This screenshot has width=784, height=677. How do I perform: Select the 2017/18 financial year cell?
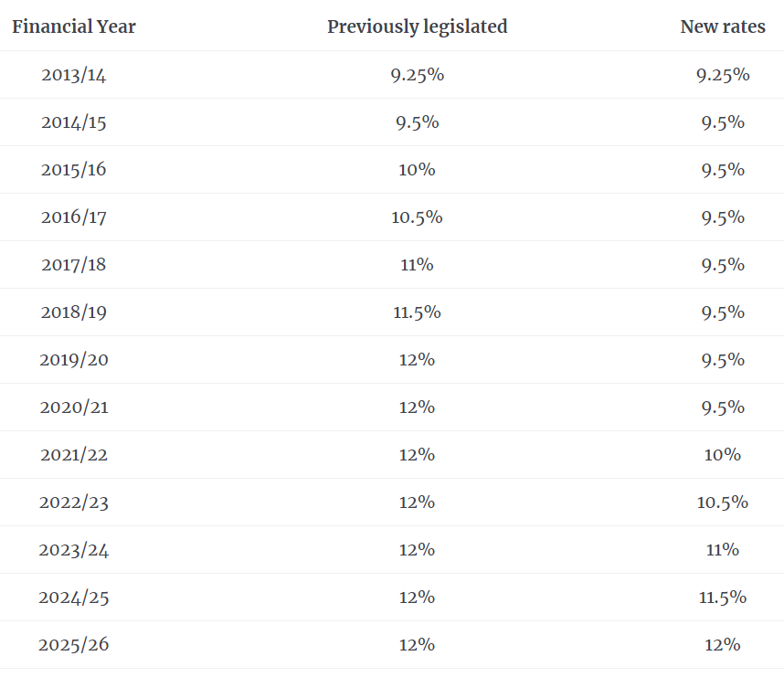74,265
